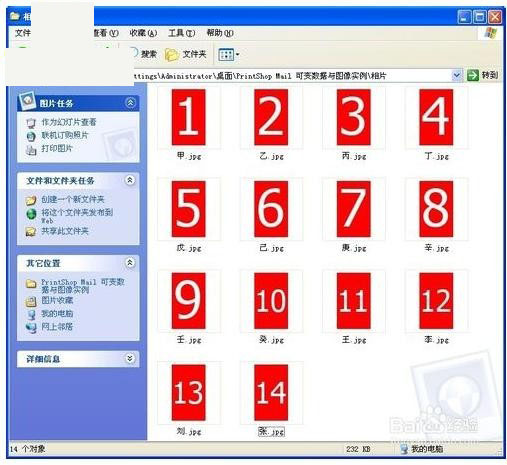507x465 pixels.
Task: Expand the 详细信息 panel
Action: pos(130,359)
